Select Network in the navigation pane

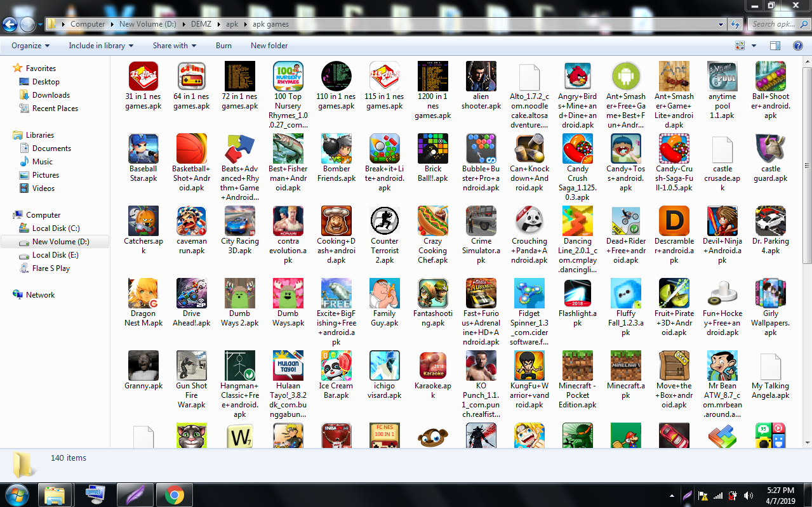pos(40,295)
